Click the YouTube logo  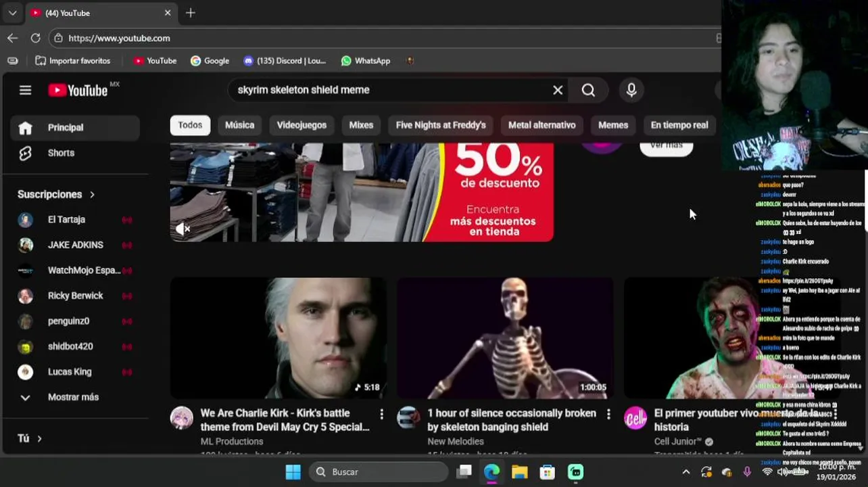click(78, 90)
